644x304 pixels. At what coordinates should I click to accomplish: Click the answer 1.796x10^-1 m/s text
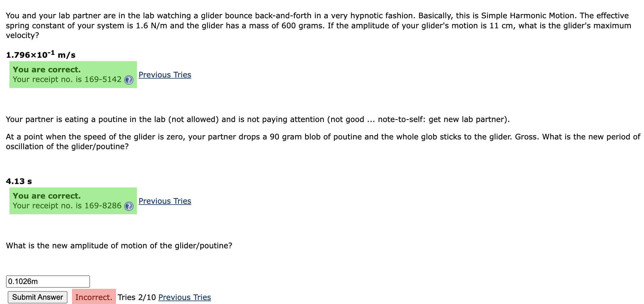40,54
